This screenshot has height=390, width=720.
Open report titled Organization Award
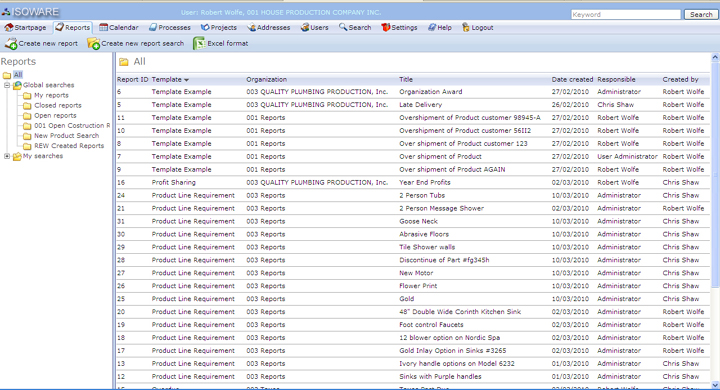tap(431, 92)
